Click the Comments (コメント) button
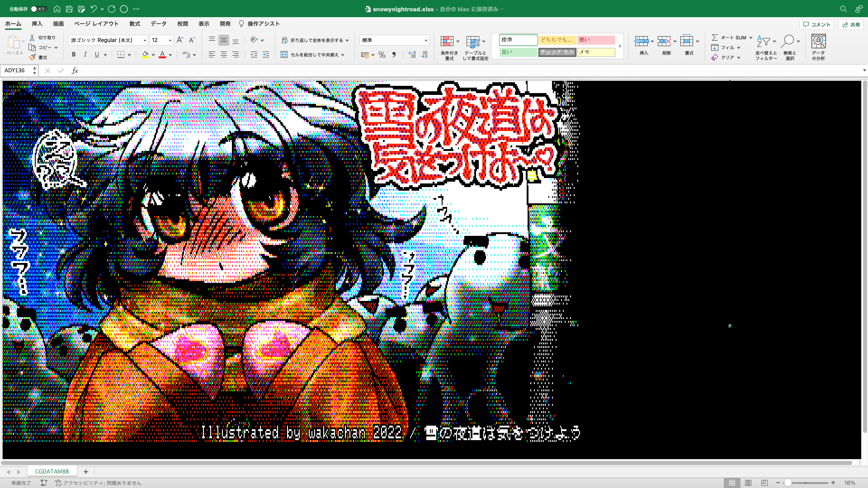This screenshot has width=868, height=488. [817, 24]
